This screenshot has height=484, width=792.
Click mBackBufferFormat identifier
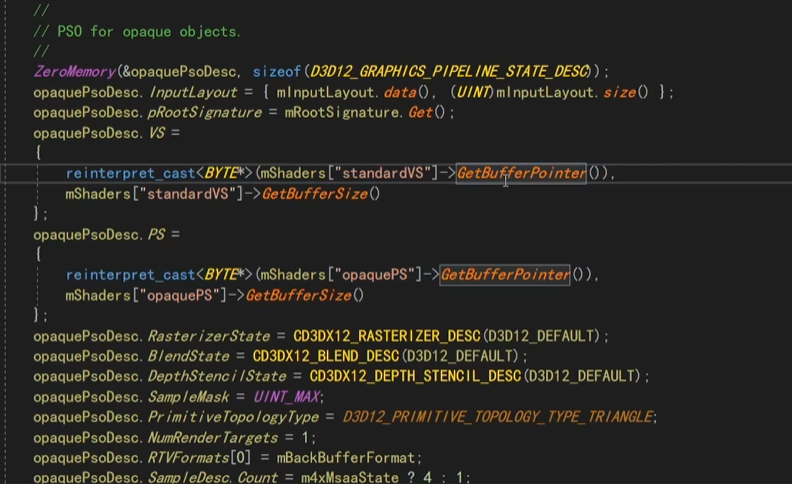click(345, 458)
